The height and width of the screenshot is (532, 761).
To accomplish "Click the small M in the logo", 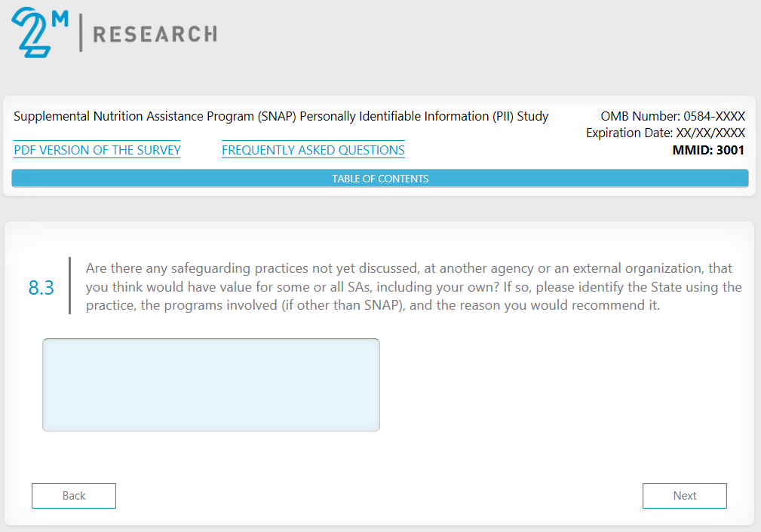I will point(60,18).
